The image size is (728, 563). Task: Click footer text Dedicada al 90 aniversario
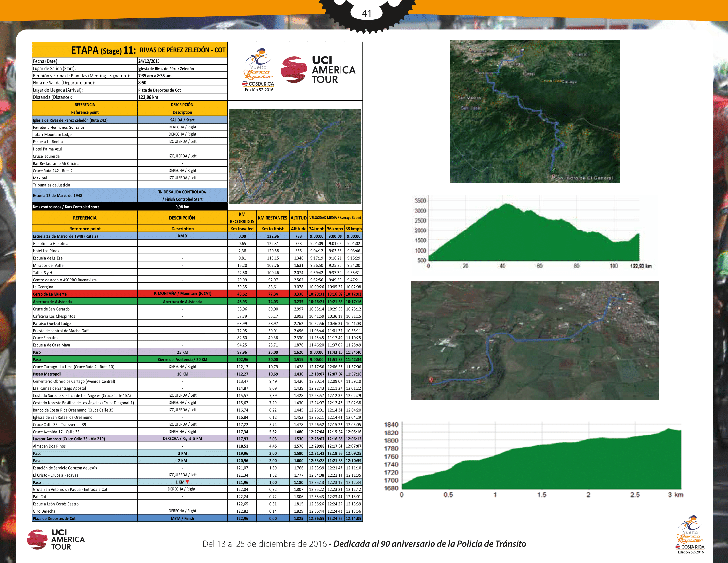(x=430, y=544)
